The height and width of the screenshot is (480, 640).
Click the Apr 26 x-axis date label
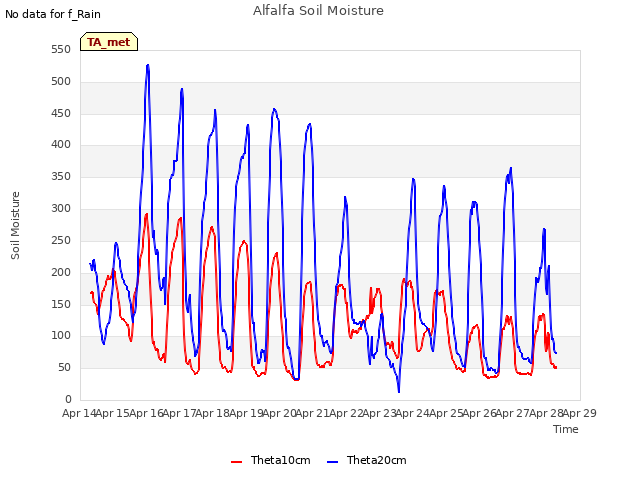point(479,413)
